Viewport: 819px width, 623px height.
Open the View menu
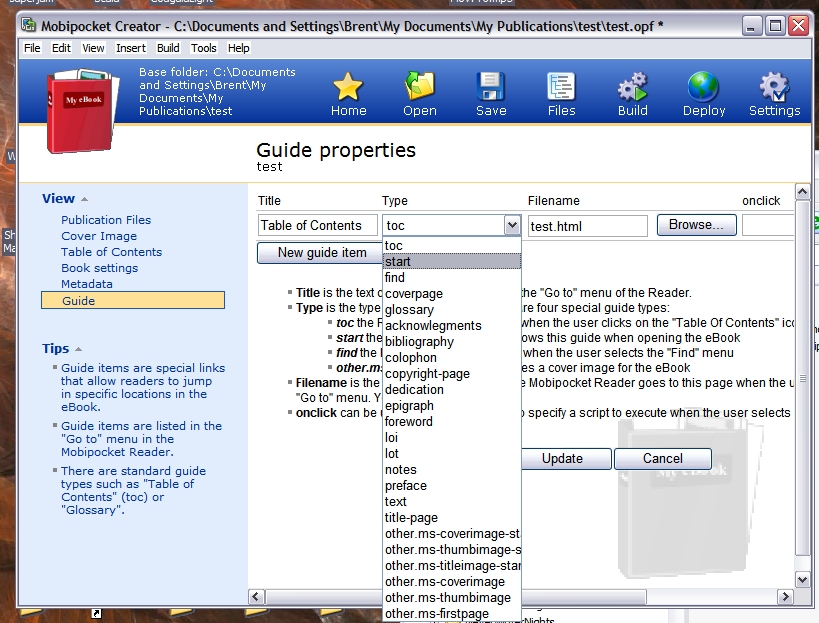pyautogui.click(x=93, y=48)
